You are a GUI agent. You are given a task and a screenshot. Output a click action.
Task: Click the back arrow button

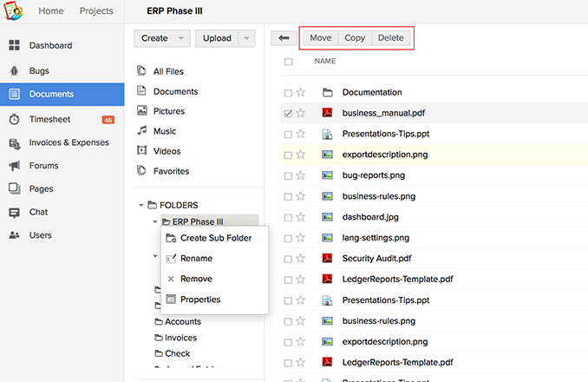283,38
